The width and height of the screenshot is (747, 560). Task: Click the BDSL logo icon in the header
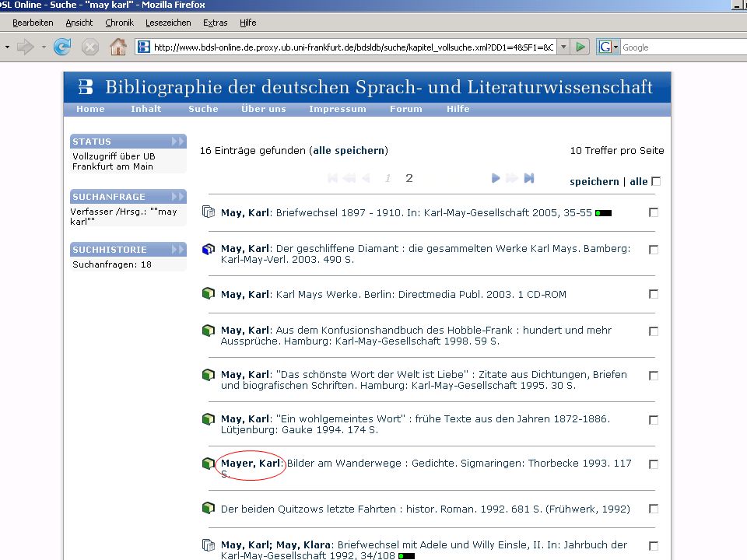point(86,86)
